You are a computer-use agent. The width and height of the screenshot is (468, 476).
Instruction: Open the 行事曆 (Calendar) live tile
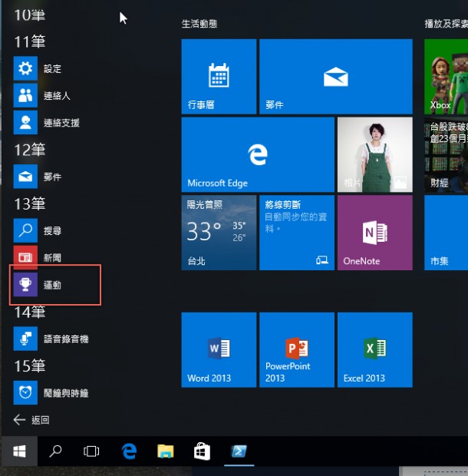point(219,77)
